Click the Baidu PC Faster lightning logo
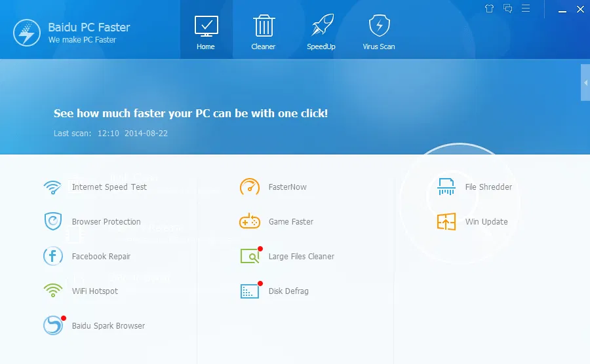Image resolution: width=590 pixels, height=364 pixels. pyautogui.click(x=27, y=33)
